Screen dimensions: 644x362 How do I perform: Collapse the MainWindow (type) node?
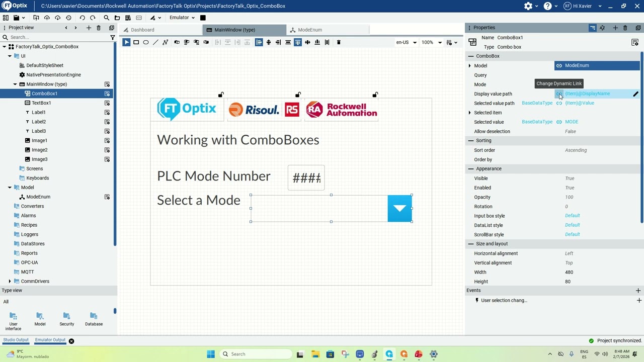click(15, 84)
